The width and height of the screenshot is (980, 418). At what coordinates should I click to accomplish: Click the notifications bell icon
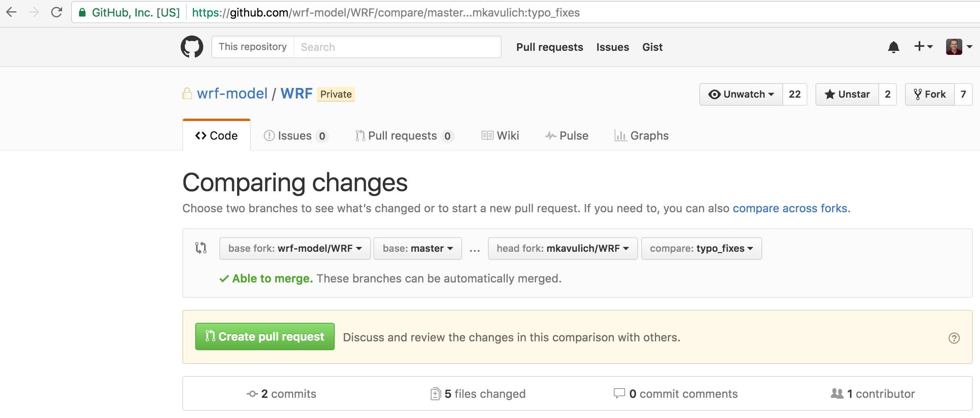coord(894,47)
